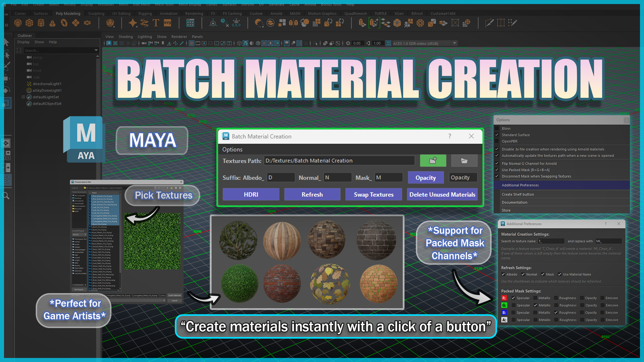Open the Current Project dropdown in file dialog
Image resolution: width=644 pixels, height=362 pixels.
click(79, 235)
